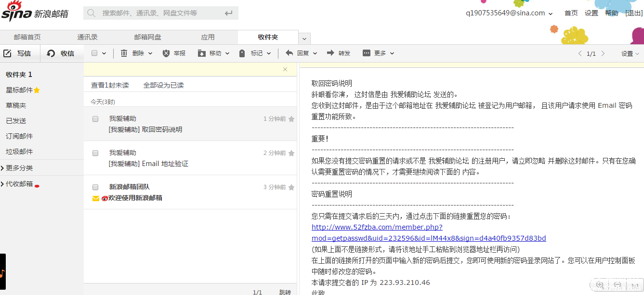The image size is (644, 295).
Task: Star the 新浪邮箱团队 email
Action: [291, 188]
